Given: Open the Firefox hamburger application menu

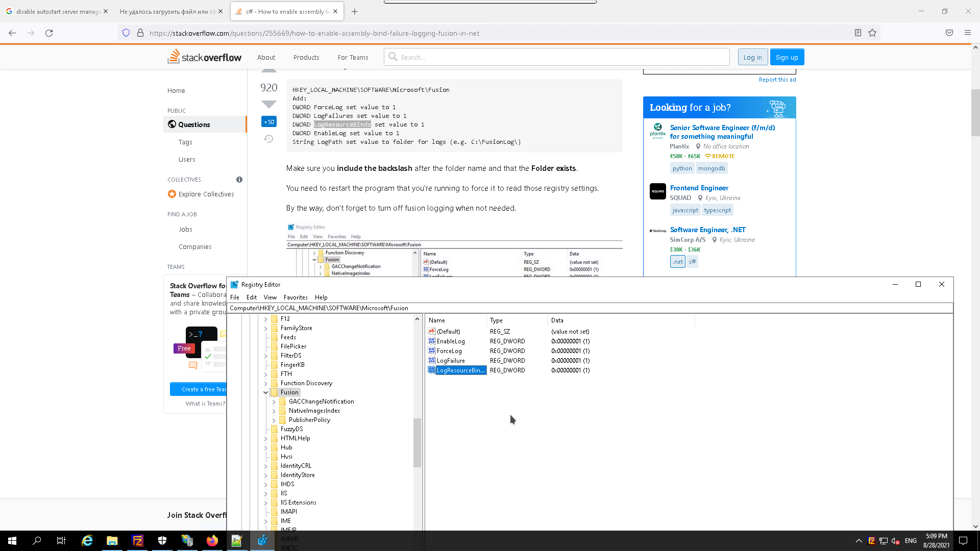Looking at the screenshot, I should point(967,33).
